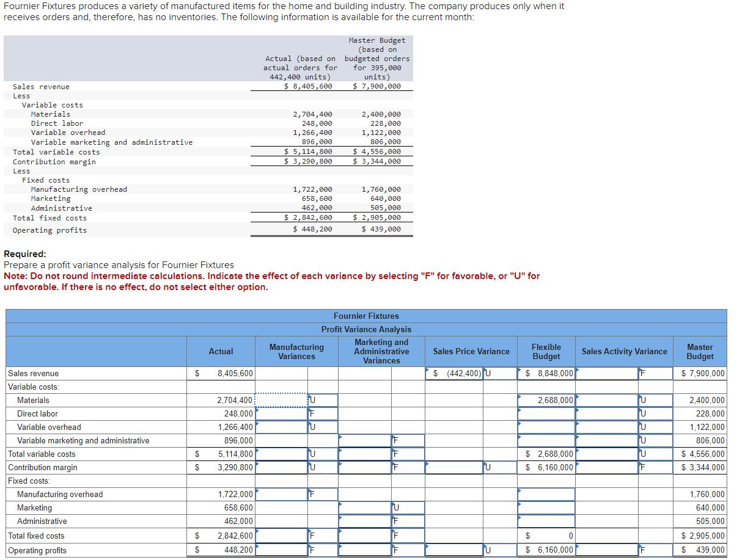The image size is (745, 560).
Task: Open Contribution margin sales activity variance F dropdown
Action: (x=656, y=468)
